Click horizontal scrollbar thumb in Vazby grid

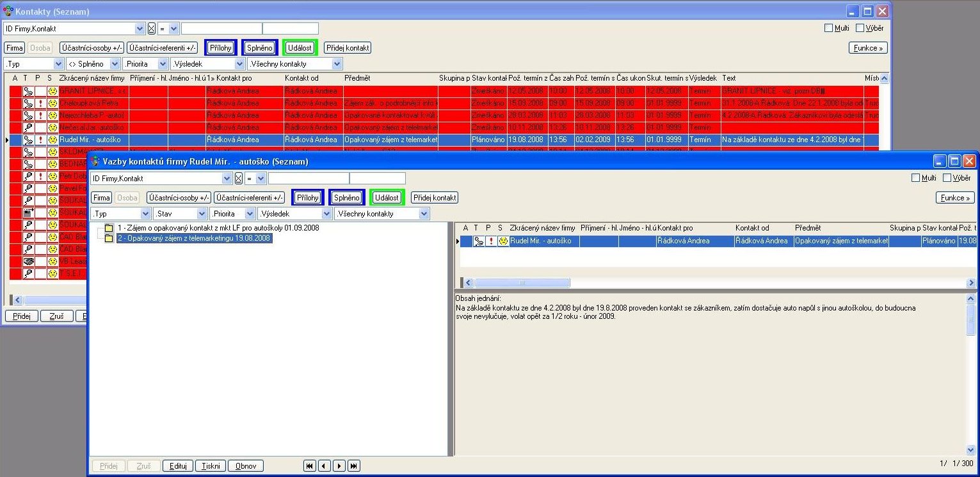click(522, 282)
